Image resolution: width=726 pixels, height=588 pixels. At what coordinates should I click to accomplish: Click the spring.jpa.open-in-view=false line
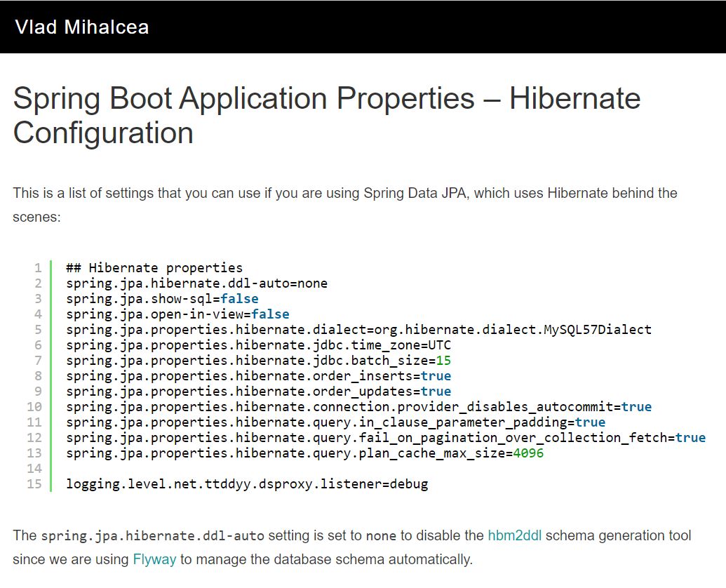pyautogui.click(x=177, y=314)
